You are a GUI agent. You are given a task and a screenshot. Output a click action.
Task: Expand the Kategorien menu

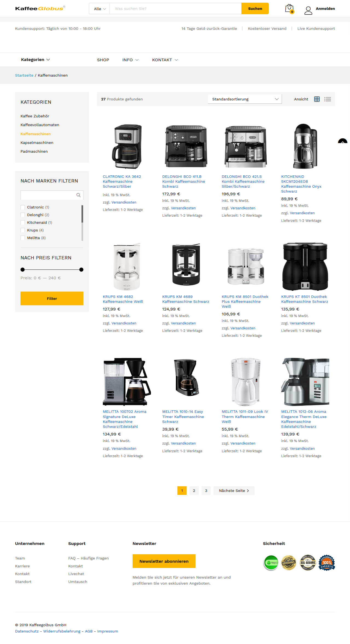(x=36, y=60)
